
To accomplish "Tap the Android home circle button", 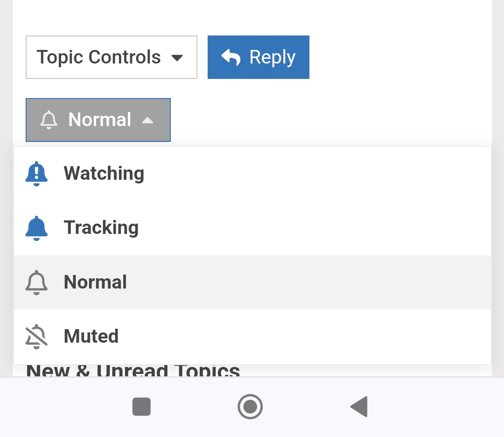I will coord(250,407).
